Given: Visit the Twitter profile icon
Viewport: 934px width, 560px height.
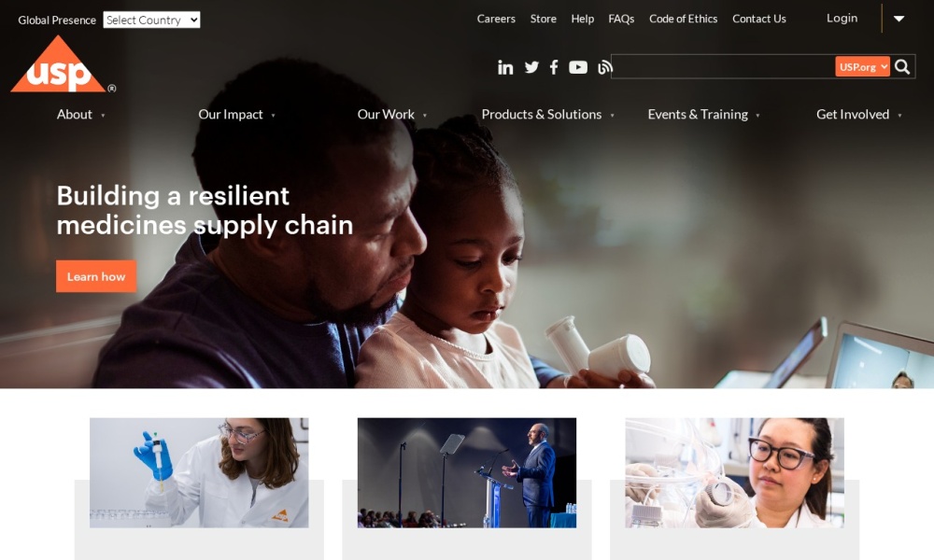Looking at the screenshot, I should coord(531,67).
